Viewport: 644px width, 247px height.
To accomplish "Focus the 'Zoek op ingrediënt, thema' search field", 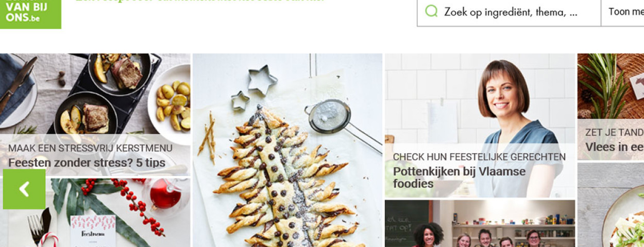I will pyautogui.click(x=509, y=12).
